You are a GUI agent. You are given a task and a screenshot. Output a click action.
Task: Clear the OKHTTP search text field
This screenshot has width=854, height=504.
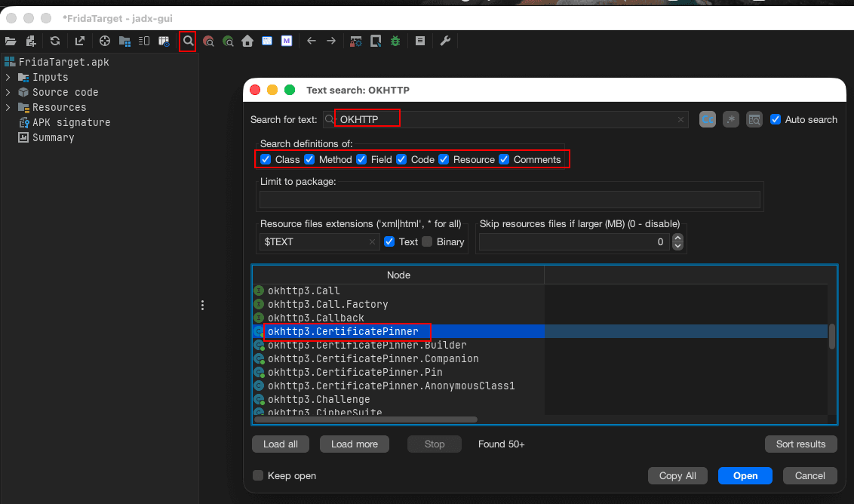680,119
